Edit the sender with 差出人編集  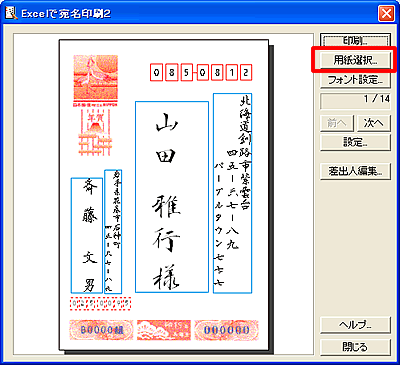[x=355, y=171]
